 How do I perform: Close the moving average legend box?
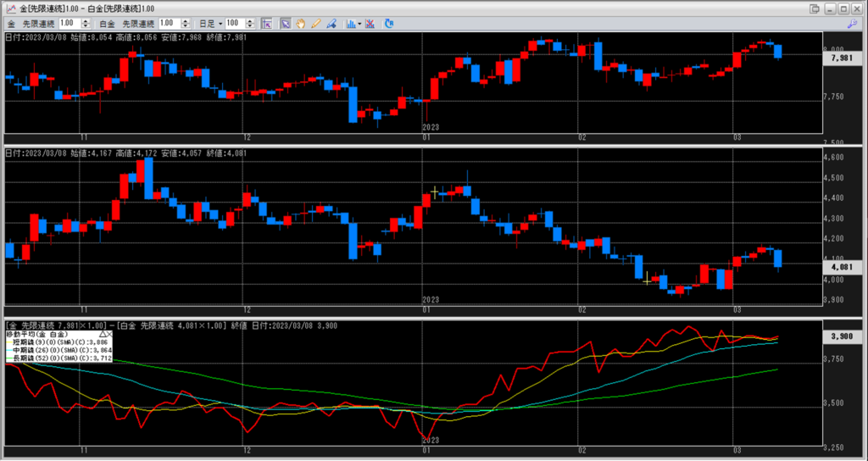click(x=110, y=336)
